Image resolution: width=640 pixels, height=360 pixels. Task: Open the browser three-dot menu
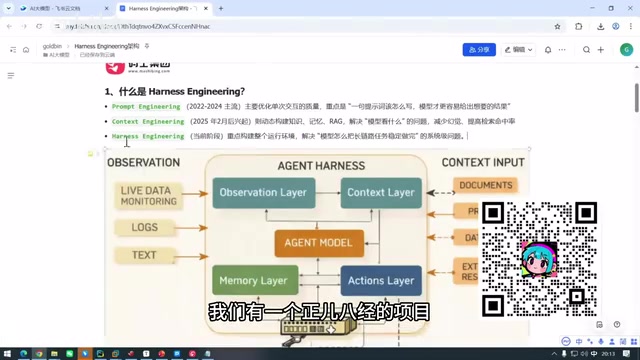[x=631, y=27]
